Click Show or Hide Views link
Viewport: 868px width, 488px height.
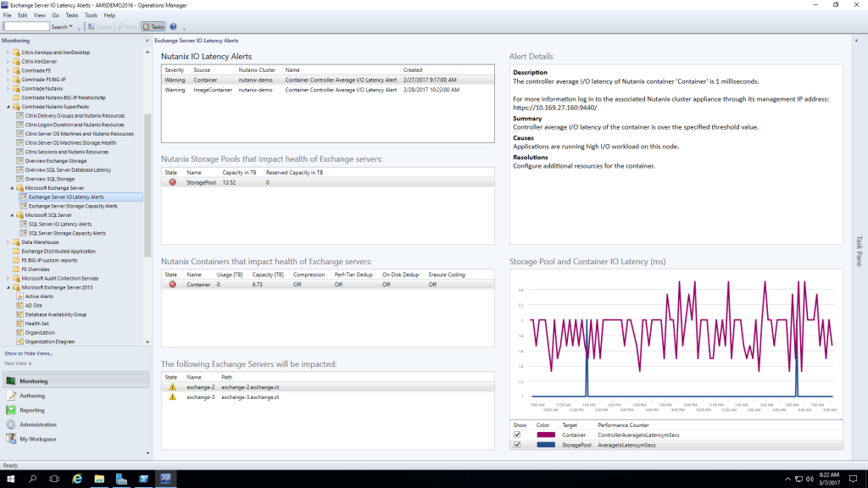pos(28,353)
